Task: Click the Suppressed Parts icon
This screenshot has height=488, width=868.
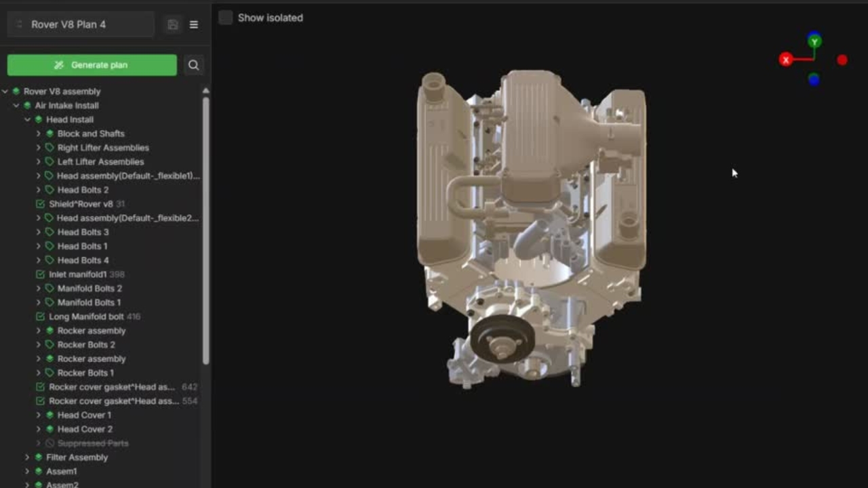Action: tap(50, 443)
